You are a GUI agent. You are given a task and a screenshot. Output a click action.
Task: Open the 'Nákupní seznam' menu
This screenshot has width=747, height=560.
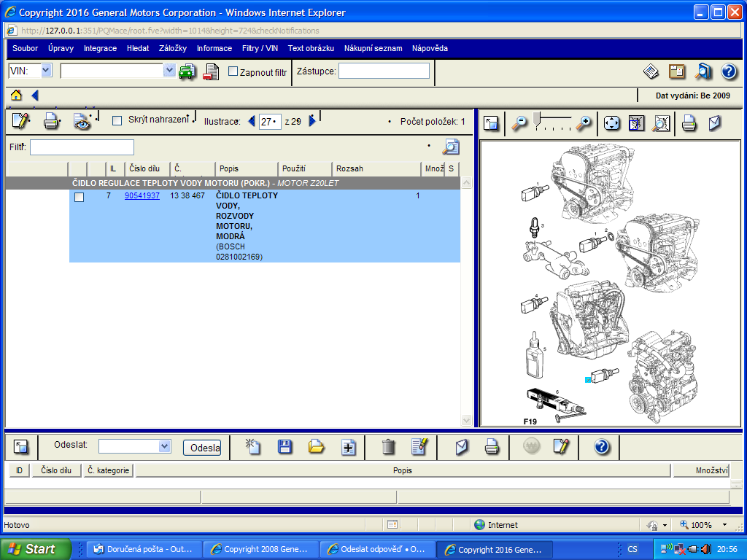(373, 48)
